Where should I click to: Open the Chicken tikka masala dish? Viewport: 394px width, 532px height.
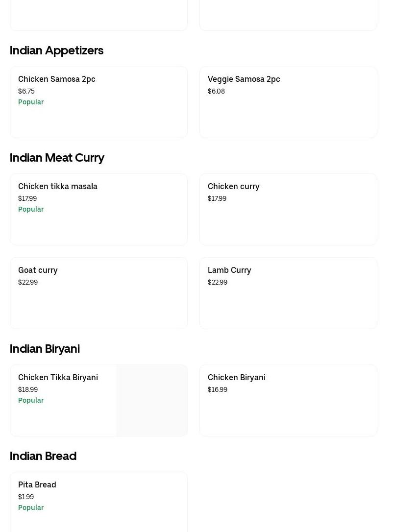pos(58,186)
